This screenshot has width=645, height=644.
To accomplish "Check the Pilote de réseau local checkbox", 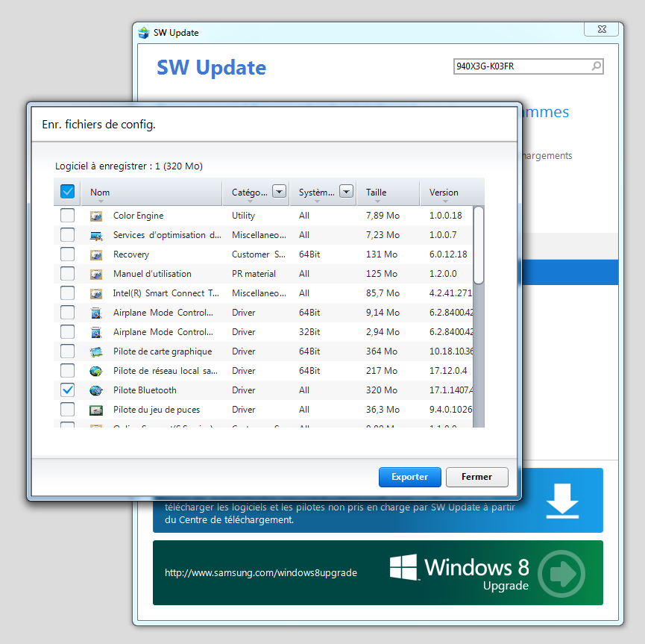I will (67, 371).
